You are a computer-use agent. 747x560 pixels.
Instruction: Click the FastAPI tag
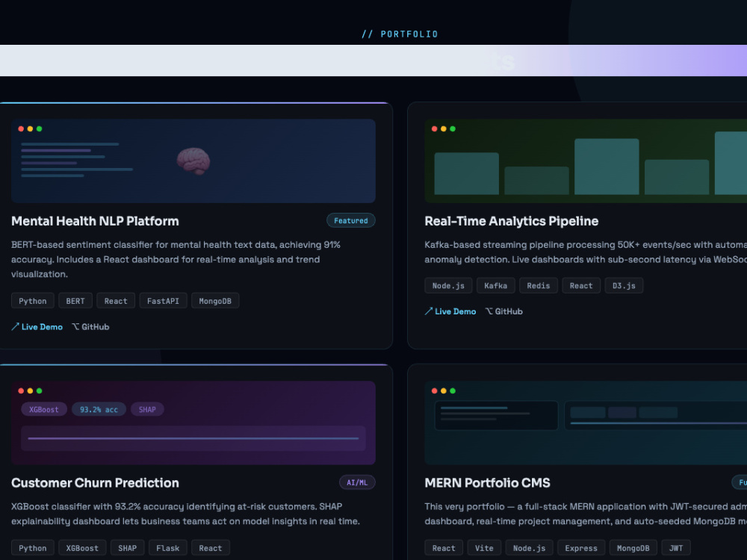point(163,301)
